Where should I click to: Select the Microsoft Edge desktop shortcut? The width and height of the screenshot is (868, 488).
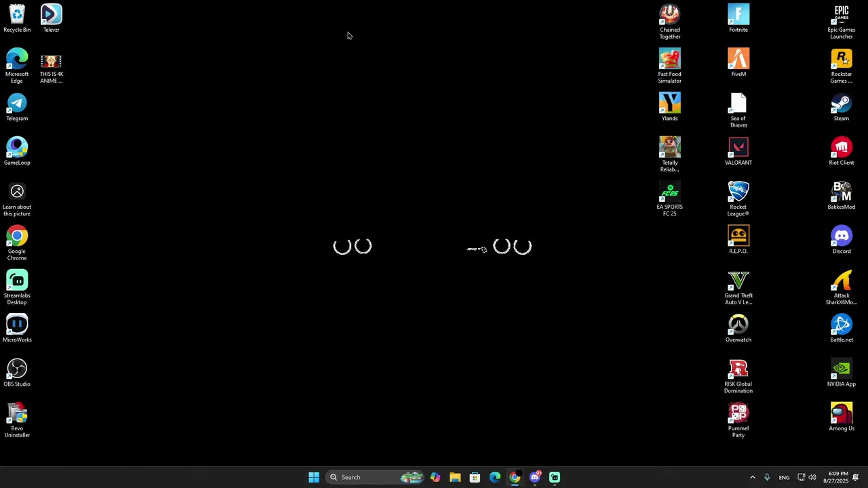pos(17,66)
